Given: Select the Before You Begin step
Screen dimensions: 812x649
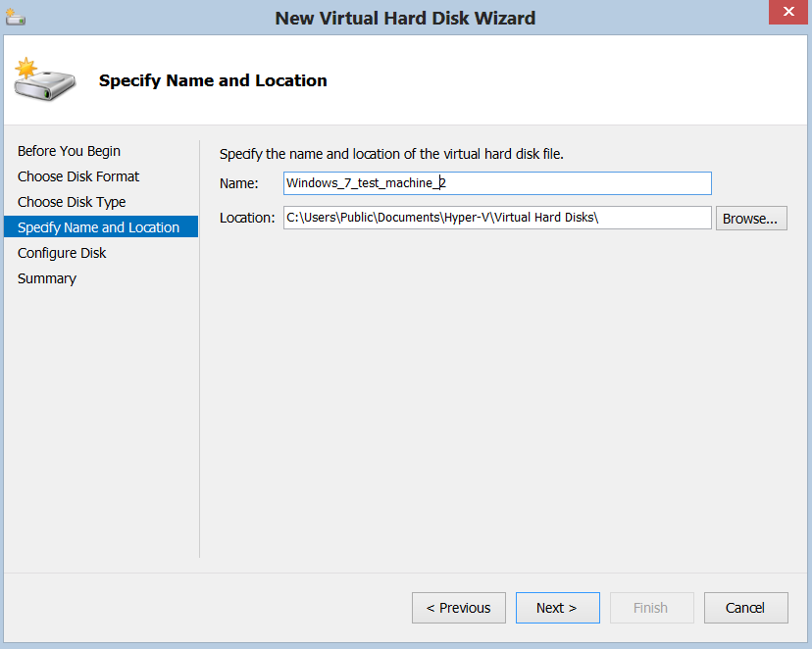Looking at the screenshot, I should [69, 151].
